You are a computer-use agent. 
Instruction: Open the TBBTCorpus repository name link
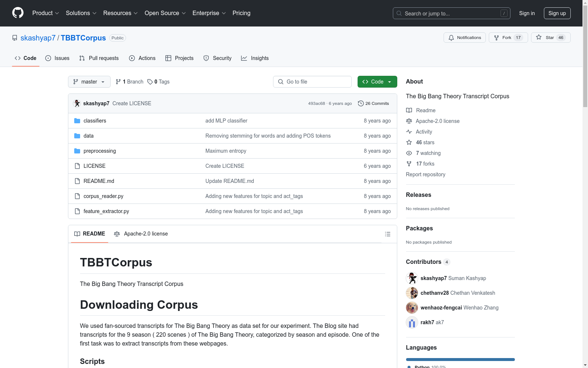pos(83,38)
